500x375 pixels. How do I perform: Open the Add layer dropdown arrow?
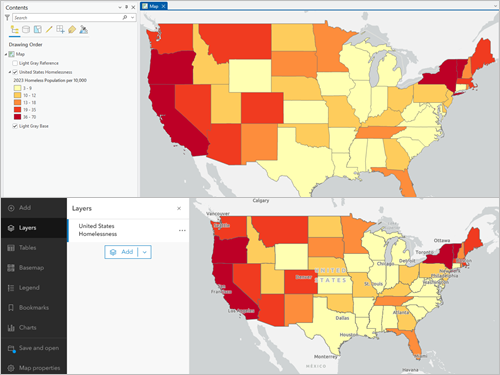(x=145, y=252)
